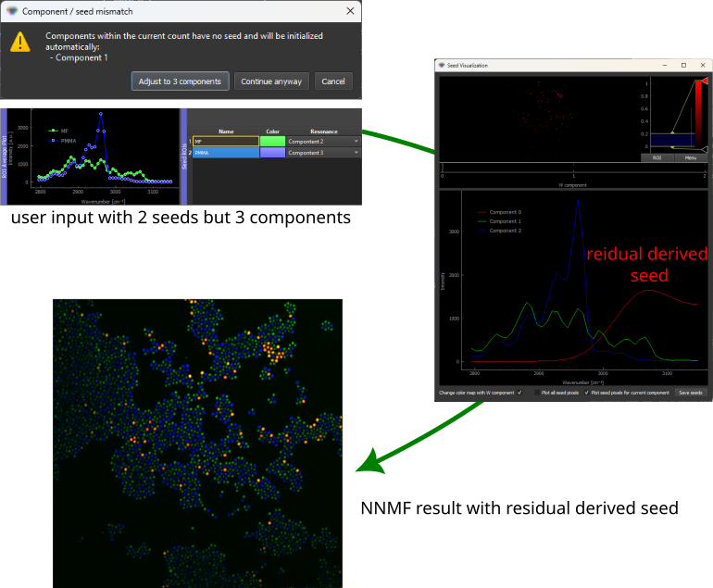Select row header 1 in Seed ROIs table
Screen dimensions: 713x588
click(190, 142)
